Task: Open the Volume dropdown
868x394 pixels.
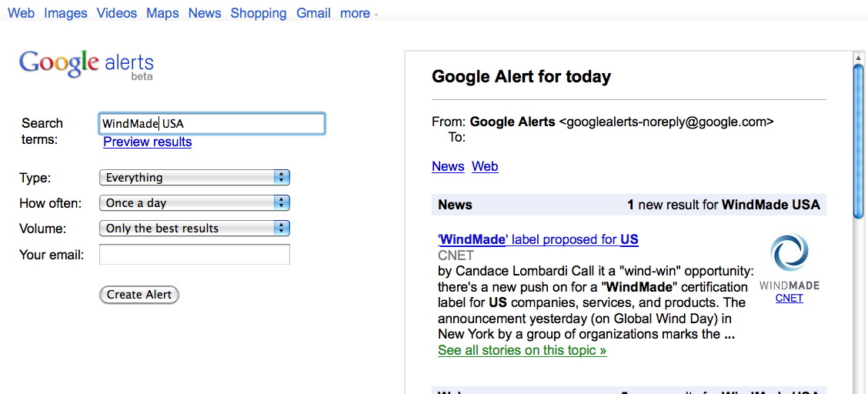Action: pyautogui.click(x=195, y=229)
